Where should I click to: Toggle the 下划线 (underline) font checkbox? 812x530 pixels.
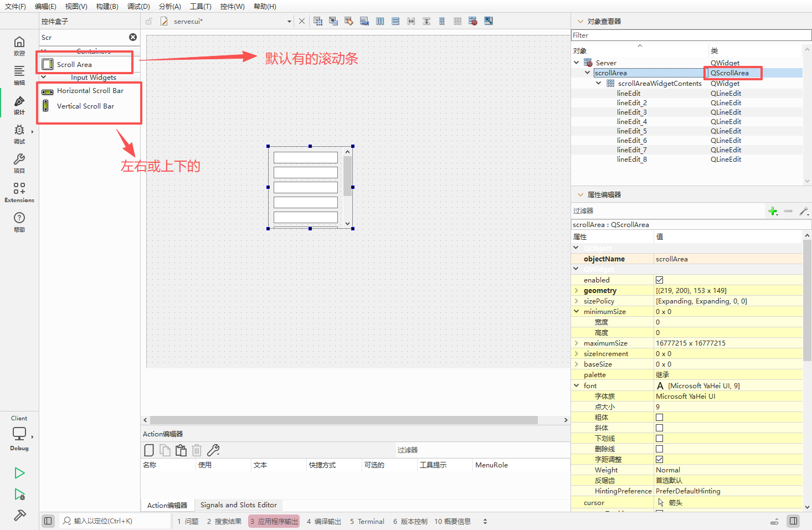(659, 438)
